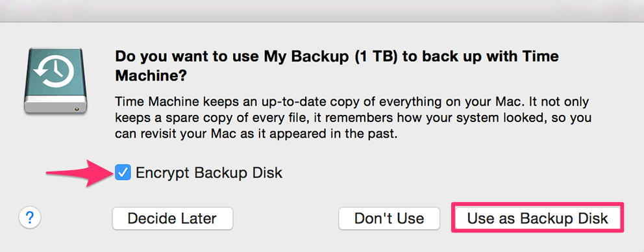Click the window title bar strip above the dialog

(322, 10)
